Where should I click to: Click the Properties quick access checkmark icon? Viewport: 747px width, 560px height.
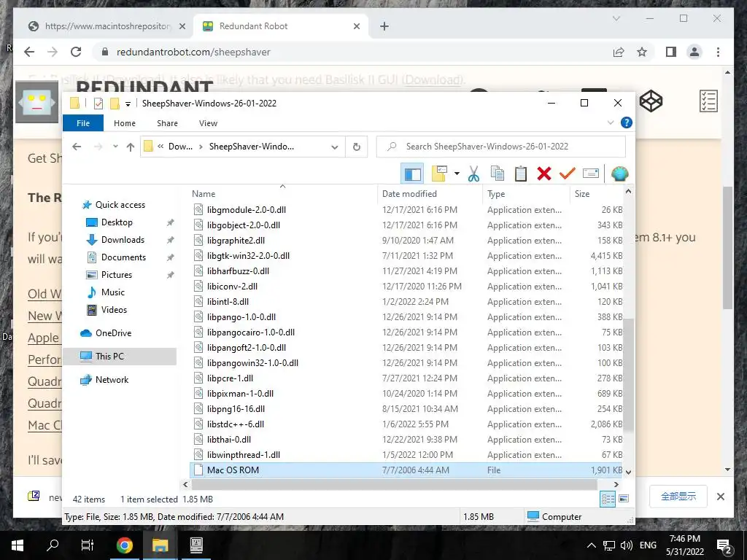click(x=98, y=104)
